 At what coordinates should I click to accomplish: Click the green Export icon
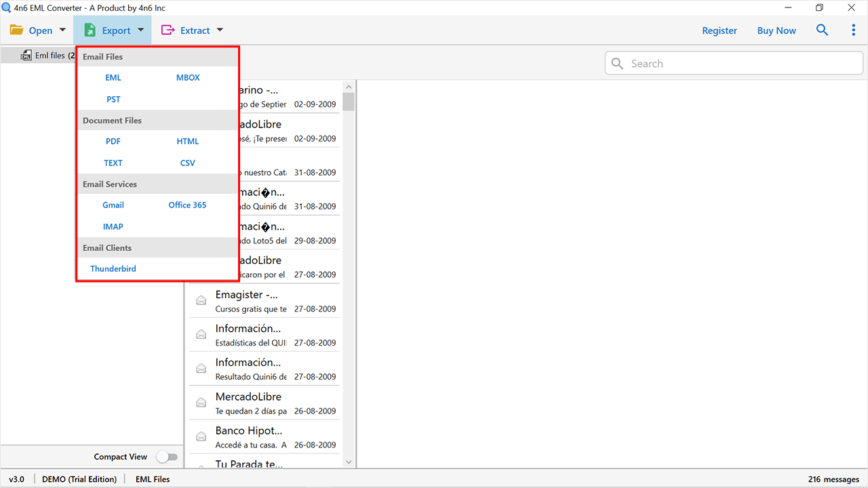coord(90,30)
